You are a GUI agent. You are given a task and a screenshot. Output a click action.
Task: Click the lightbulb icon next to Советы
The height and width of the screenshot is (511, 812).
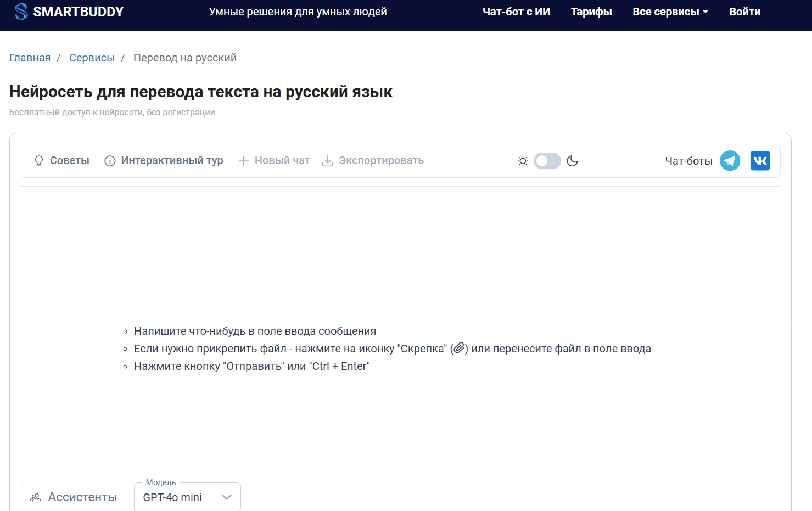[x=38, y=160]
